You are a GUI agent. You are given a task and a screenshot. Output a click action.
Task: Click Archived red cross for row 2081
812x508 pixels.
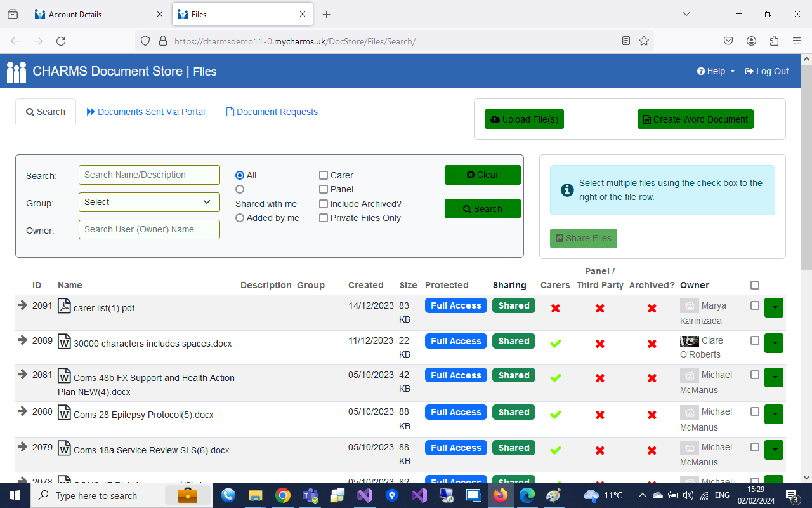pyautogui.click(x=652, y=378)
